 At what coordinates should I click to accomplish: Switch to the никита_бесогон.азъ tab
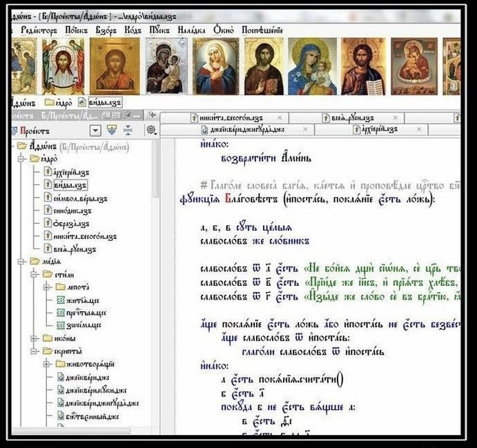pyautogui.click(x=227, y=118)
